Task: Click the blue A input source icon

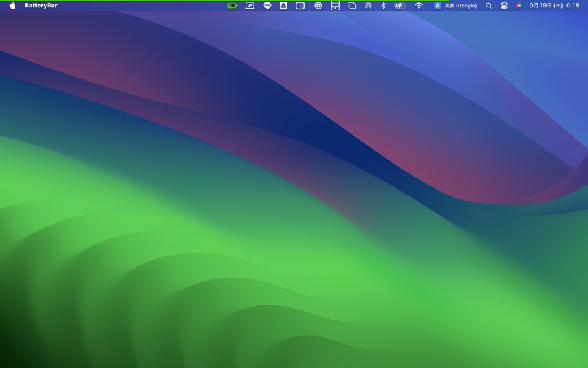Action: pyautogui.click(x=437, y=6)
